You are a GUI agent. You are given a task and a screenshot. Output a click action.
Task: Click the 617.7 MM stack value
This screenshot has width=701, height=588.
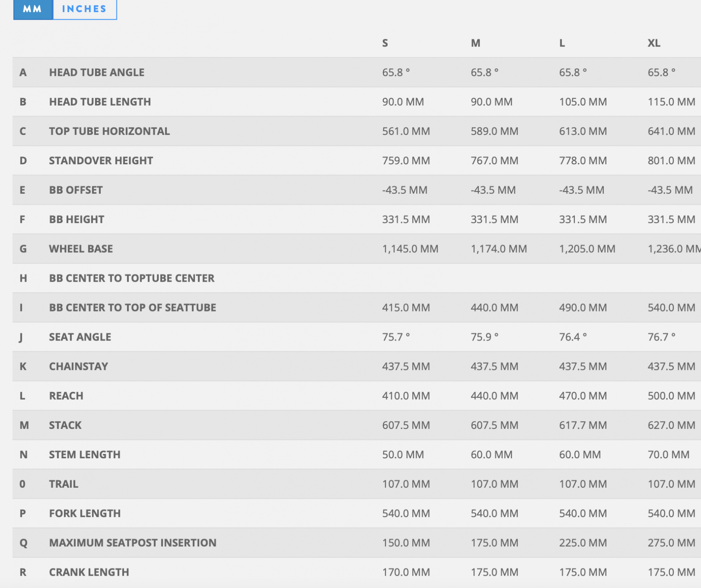tap(583, 425)
